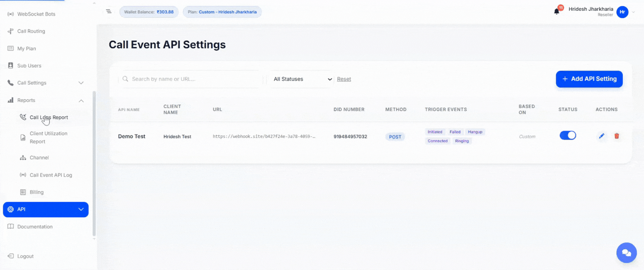Open the Call Logs Report page

[49, 118]
